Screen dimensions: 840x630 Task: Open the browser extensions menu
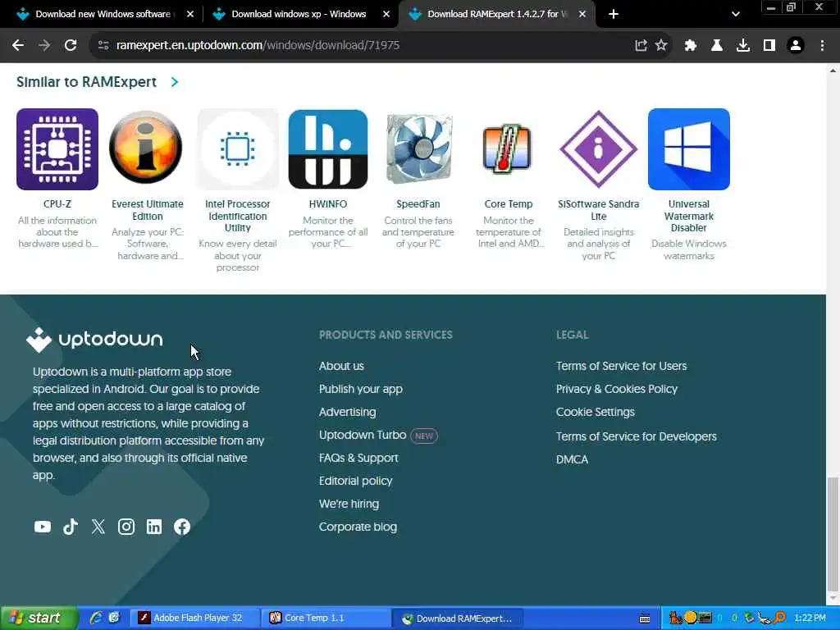point(691,45)
